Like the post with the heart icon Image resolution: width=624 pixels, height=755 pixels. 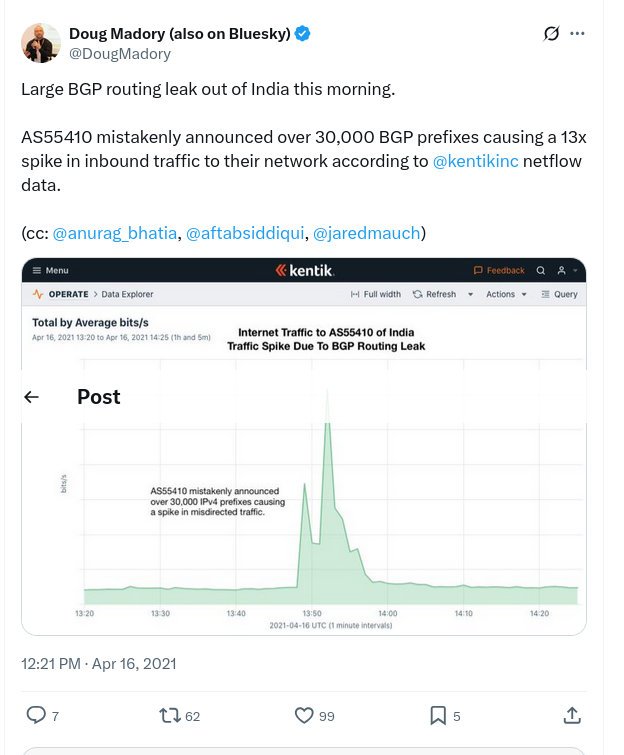pos(304,716)
